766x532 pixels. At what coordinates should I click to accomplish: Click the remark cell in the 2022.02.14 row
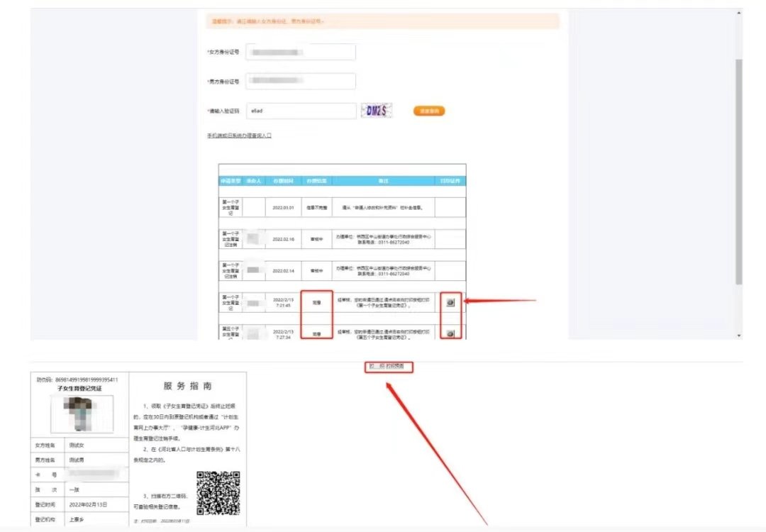[384, 271]
